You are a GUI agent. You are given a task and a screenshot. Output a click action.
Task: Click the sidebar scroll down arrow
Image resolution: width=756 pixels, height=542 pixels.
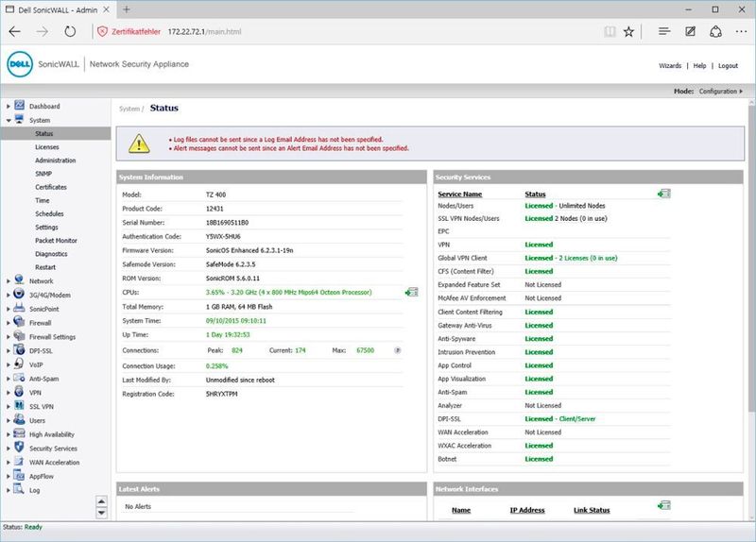click(x=101, y=513)
